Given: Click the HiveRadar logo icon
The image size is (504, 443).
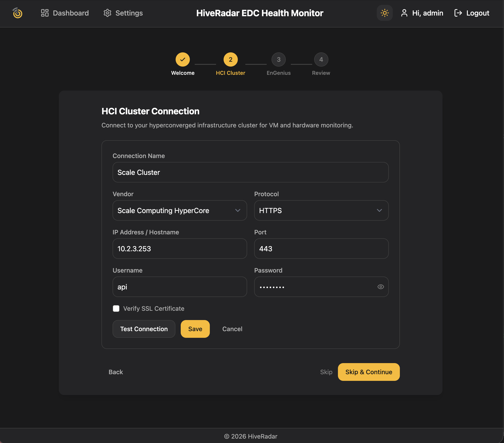Looking at the screenshot, I should (17, 13).
